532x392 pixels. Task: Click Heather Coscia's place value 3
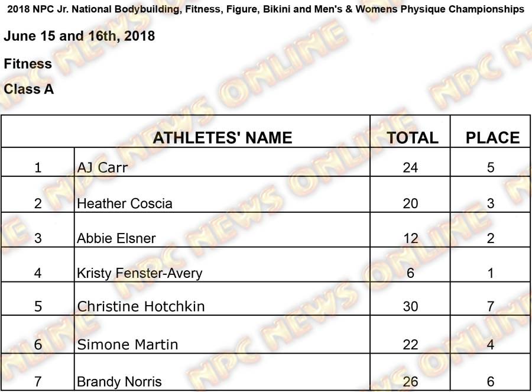491,203
